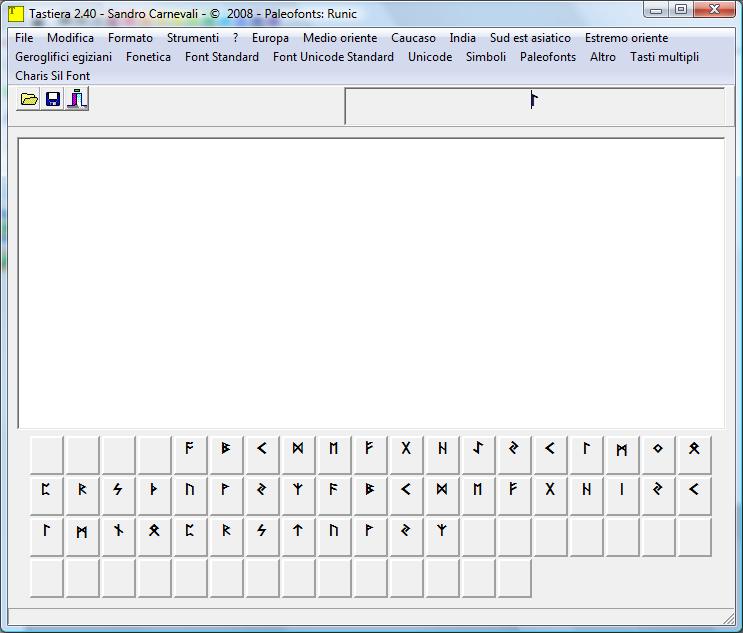Image resolution: width=743 pixels, height=633 pixels.
Task: Maximize the Tastiera window
Action: pos(681,10)
